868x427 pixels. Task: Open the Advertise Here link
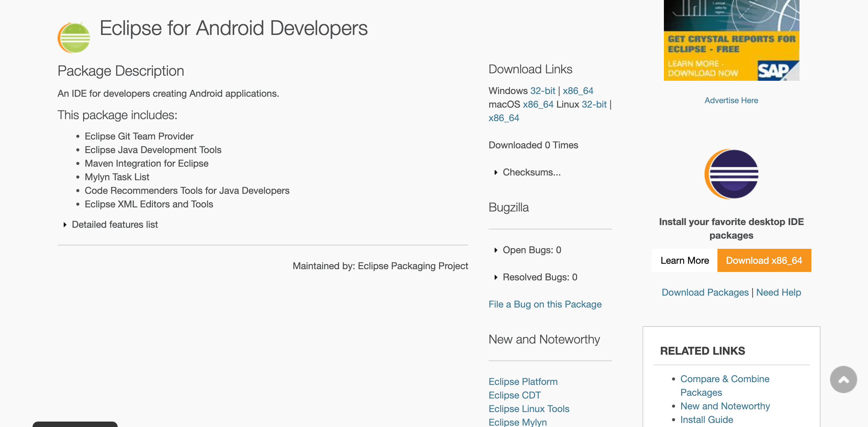pyautogui.click(x=731, y=100)
